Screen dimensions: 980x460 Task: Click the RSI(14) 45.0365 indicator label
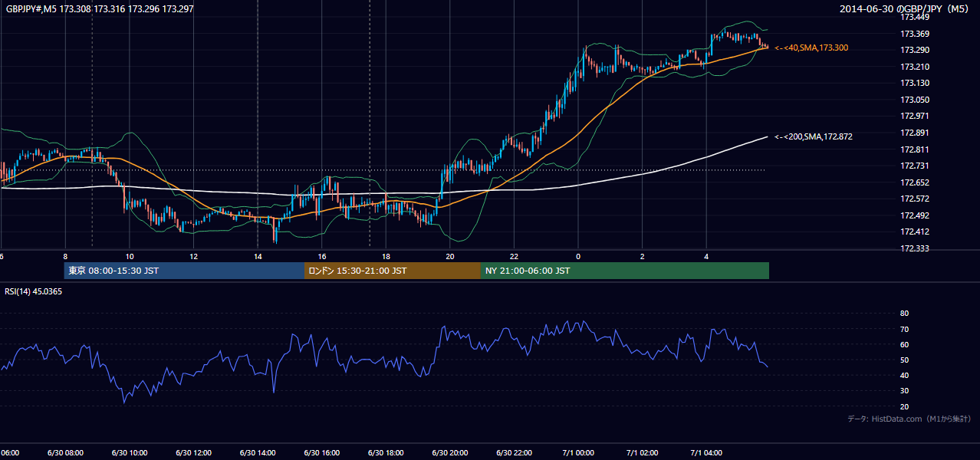tap(34, 291)
